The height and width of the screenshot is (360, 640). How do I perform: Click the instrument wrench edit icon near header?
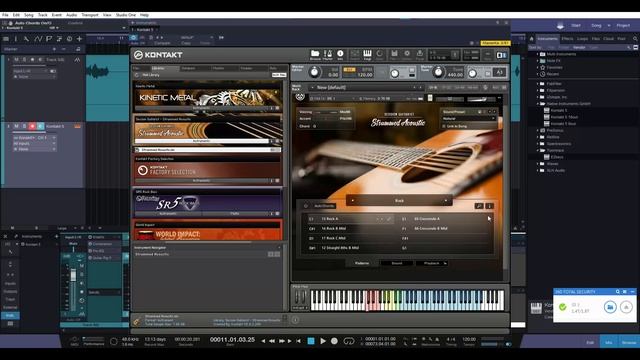pos(300,97)
